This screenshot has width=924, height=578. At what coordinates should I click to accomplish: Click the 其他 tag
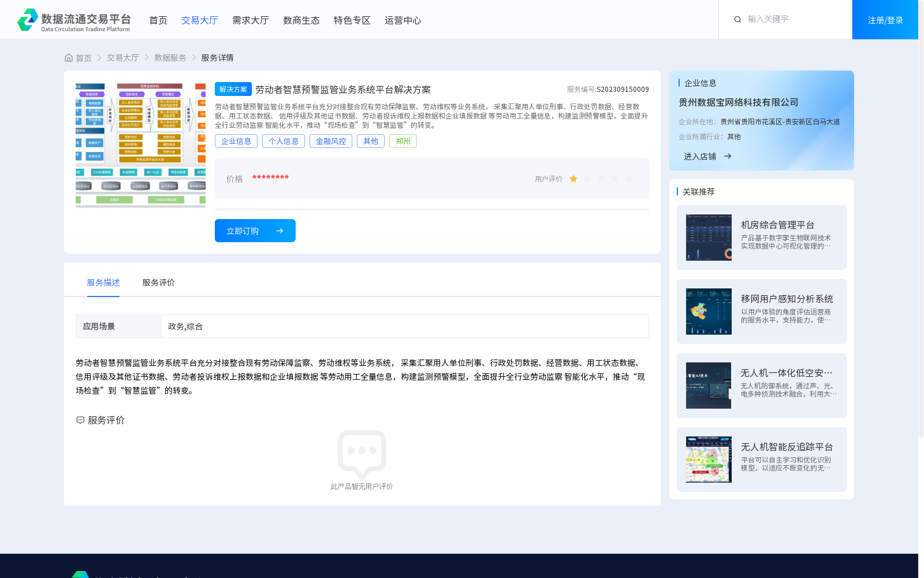point(371,141)
